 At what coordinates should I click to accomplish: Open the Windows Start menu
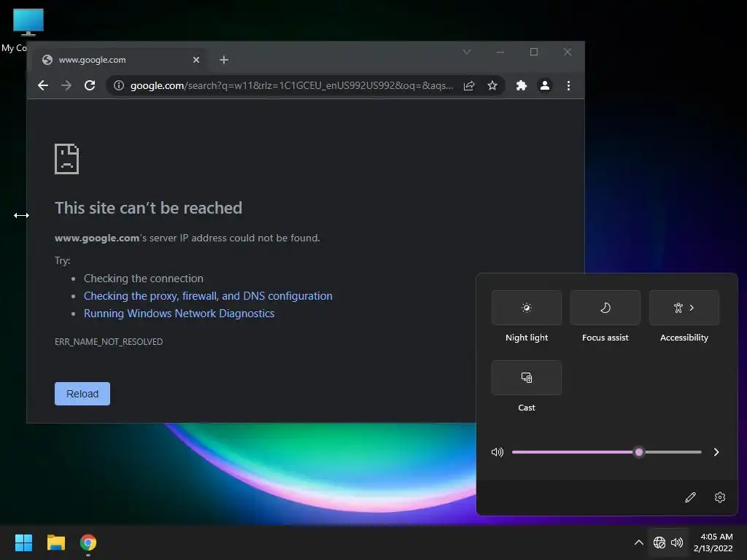coord(24,542)
